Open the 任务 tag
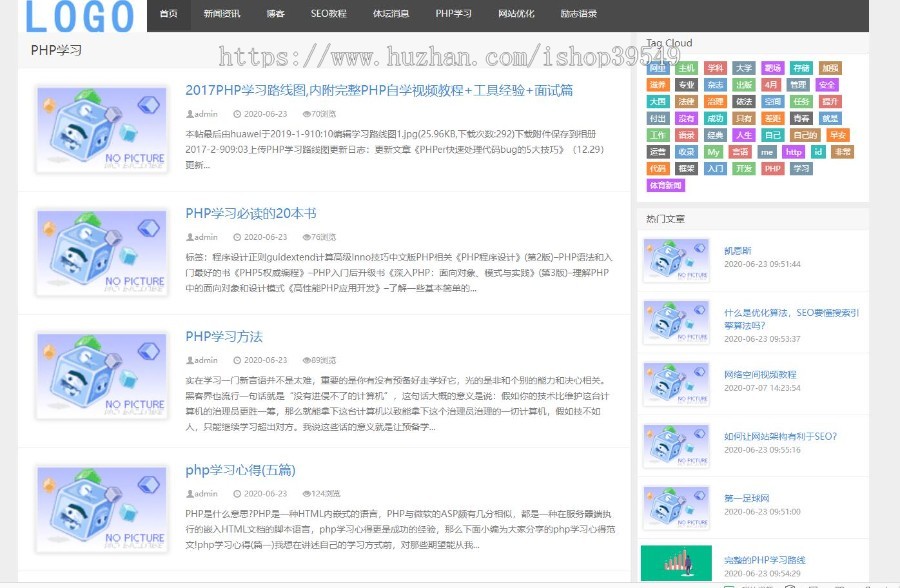 (x=801, y=101)
